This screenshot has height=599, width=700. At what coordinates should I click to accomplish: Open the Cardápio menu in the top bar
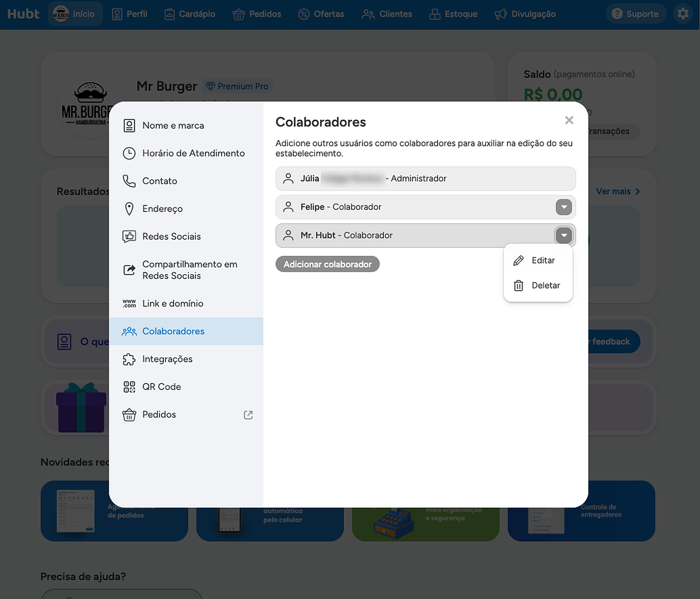[190, 14]
